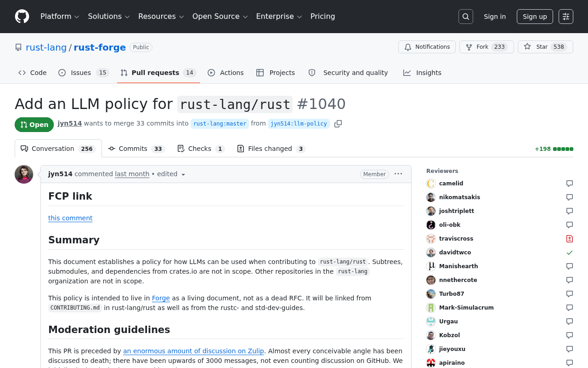Open the rust-lang:master base branch
The width and height of the screenshot is (588, 368).
tap(220, 124)
